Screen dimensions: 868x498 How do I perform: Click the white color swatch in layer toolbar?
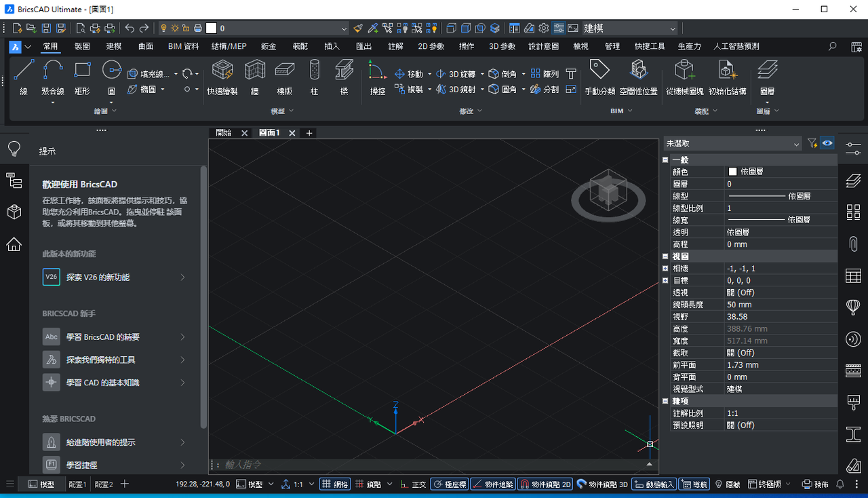click(x=211, y=28)
